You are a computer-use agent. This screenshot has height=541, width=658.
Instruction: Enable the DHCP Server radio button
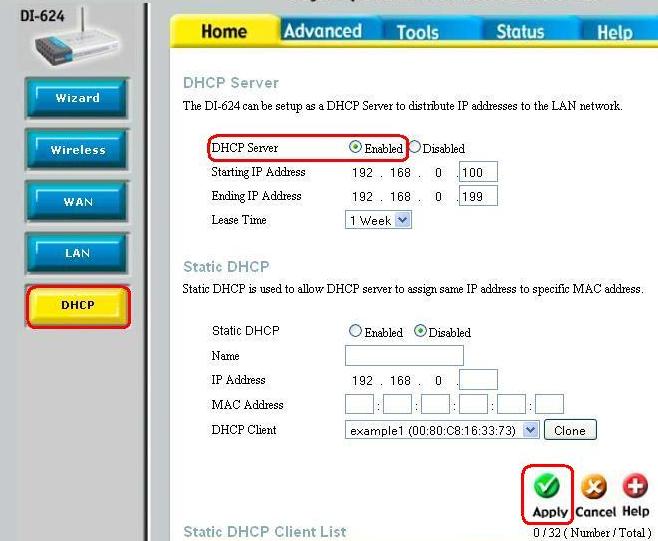point(355,148)
